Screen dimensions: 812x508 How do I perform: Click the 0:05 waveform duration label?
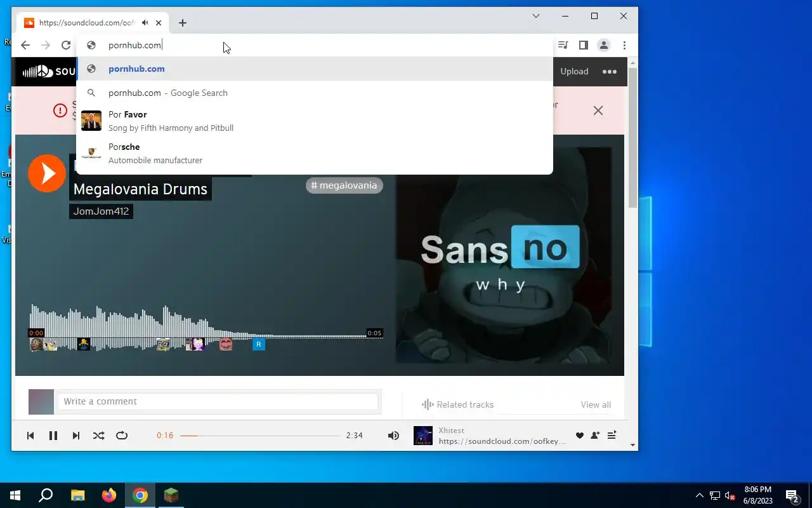(x=374, y=333)
